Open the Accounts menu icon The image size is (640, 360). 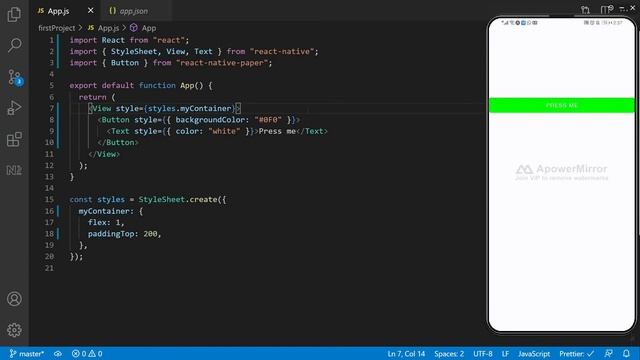tap(14, 299)
